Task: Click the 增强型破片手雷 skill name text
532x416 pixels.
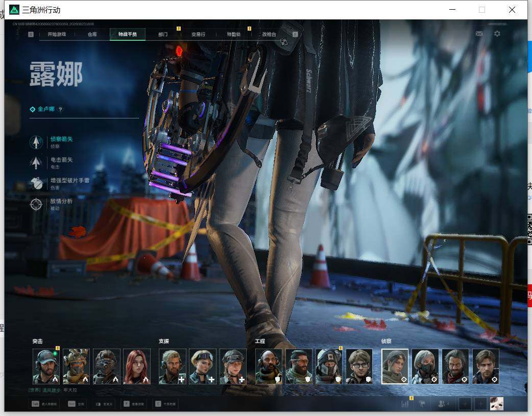Action: click(x=69, y=181)
